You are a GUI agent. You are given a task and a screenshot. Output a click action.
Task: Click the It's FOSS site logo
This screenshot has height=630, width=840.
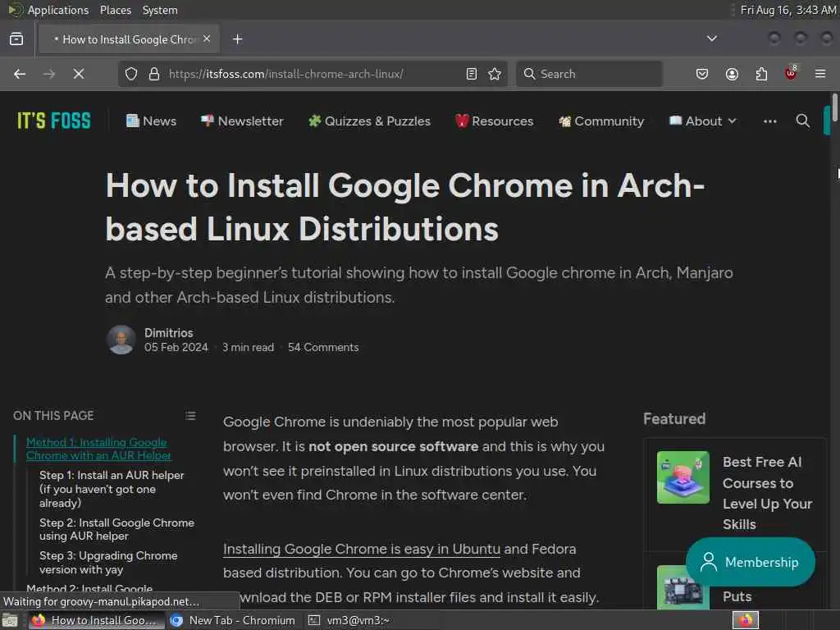[x=54, y=121]
